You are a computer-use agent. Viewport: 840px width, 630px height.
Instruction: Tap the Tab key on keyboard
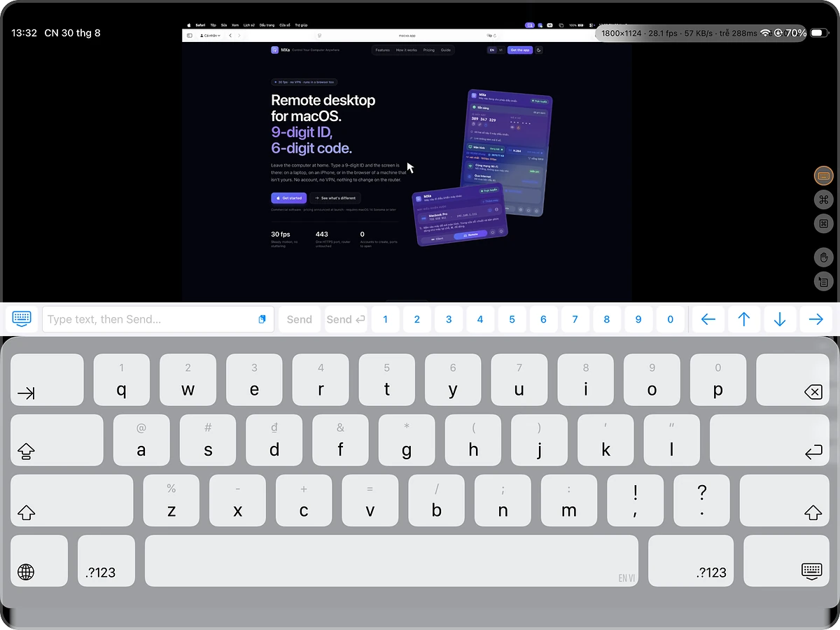[x=47, y=379]
